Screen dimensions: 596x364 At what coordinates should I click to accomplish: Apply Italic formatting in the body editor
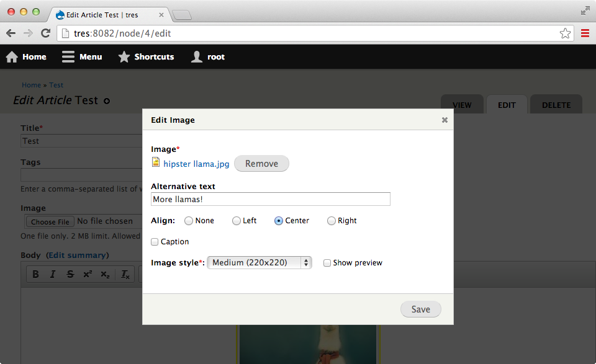click(x=53, y=273)
